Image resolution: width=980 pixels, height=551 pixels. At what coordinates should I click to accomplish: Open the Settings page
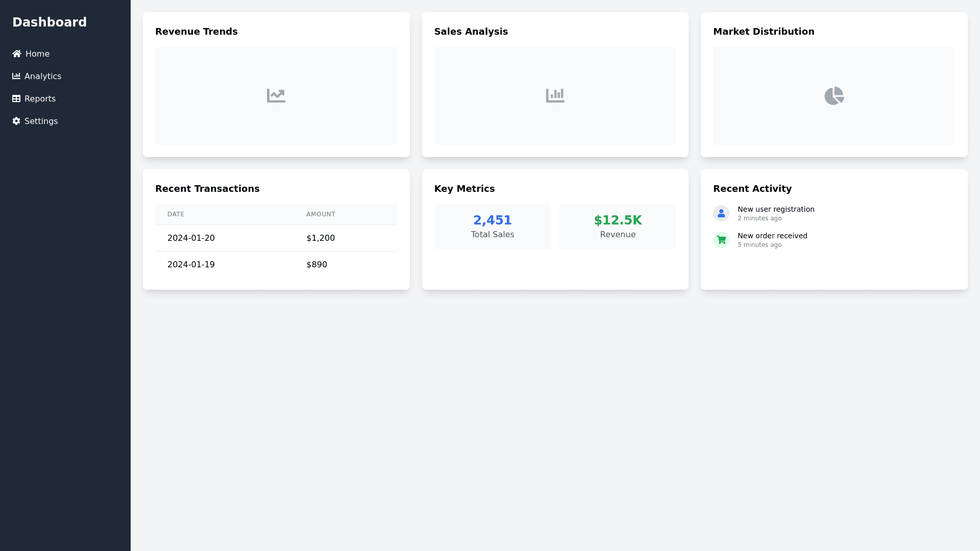pos(41,121)
